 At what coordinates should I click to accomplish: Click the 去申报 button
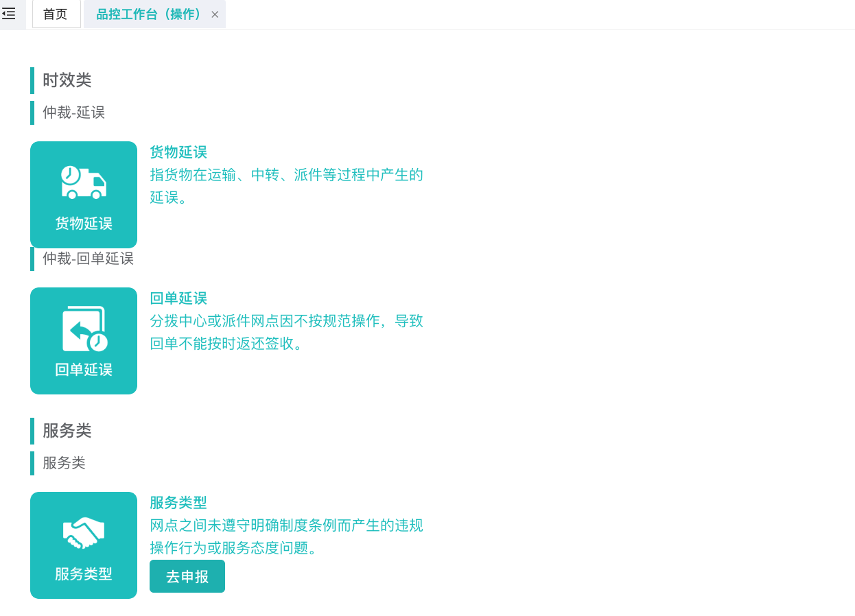coord(187,576)
